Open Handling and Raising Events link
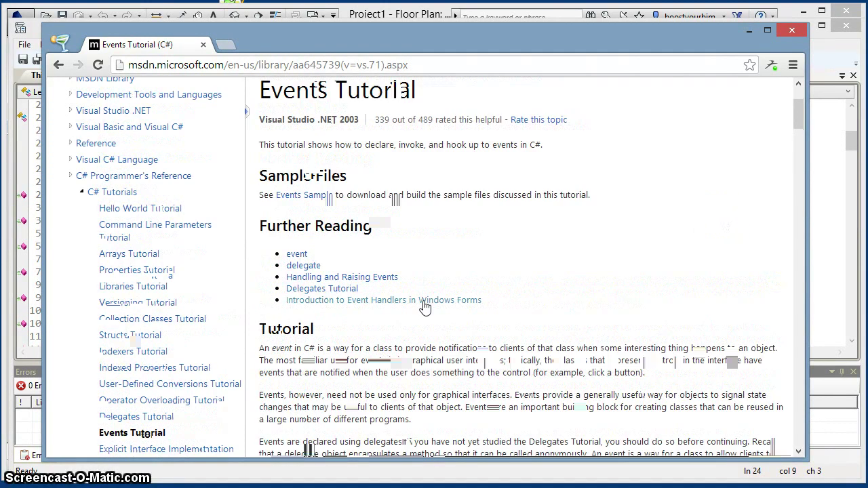The width and height of the screenshot is (868, 488). click(x=342, y=277)
